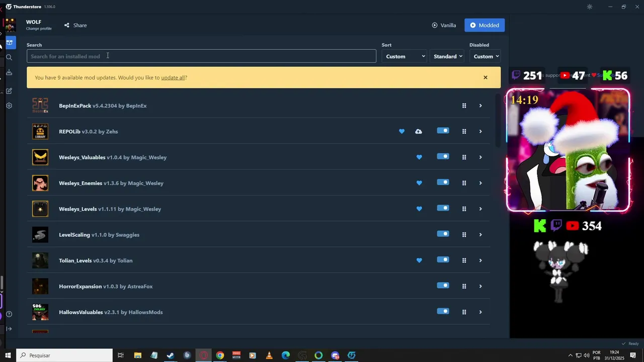Open VLC media player from taskbar
Viewport: 644px width, 362px height.
pos(269,355)
